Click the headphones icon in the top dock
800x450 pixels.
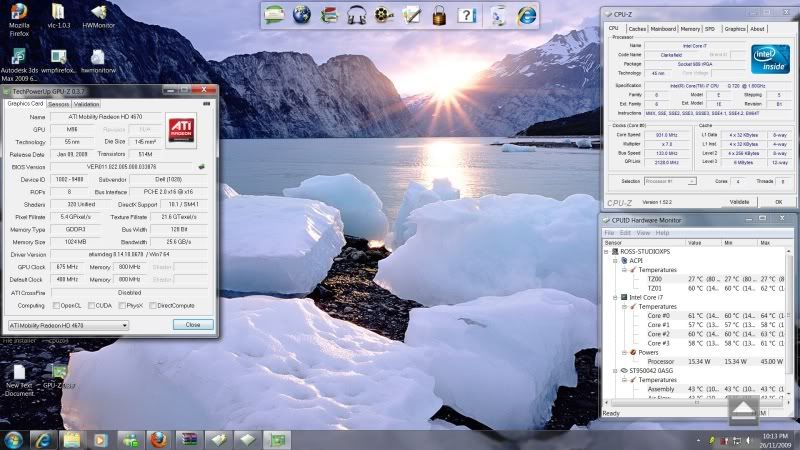coord(356,14)
